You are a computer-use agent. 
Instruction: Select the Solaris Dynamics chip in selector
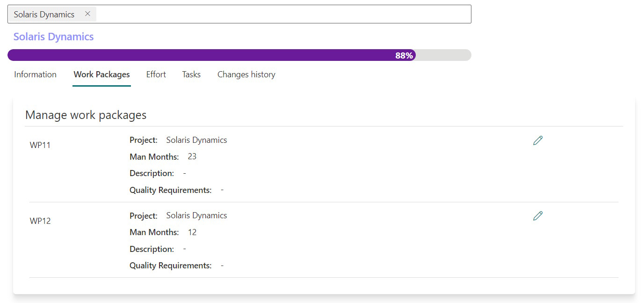coord(44,15)
